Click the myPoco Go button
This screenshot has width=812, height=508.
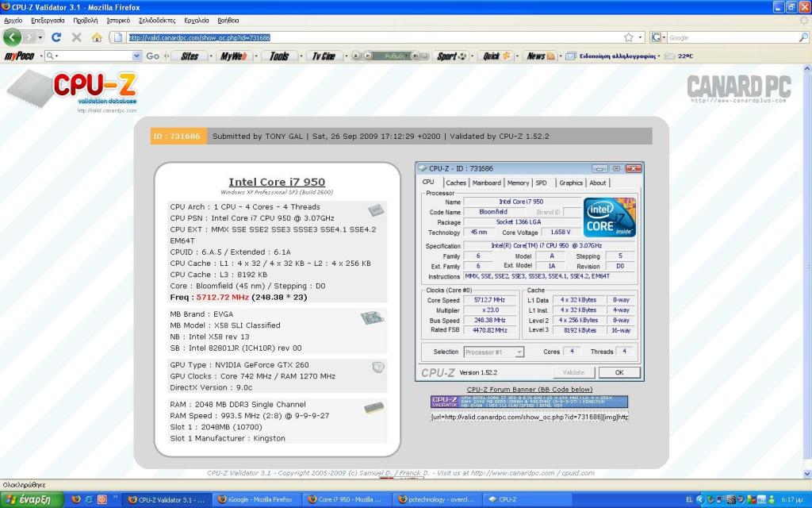click(x=153, y=56)
